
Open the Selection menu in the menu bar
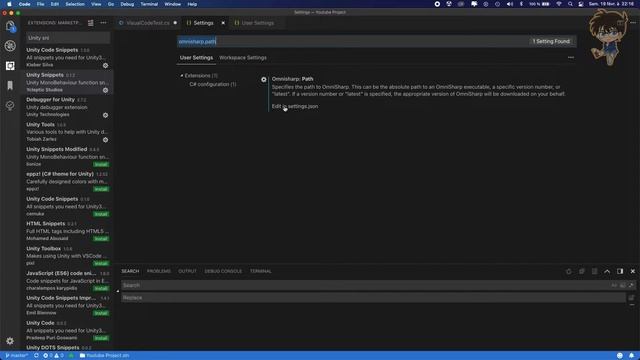(x=75, y=4)
